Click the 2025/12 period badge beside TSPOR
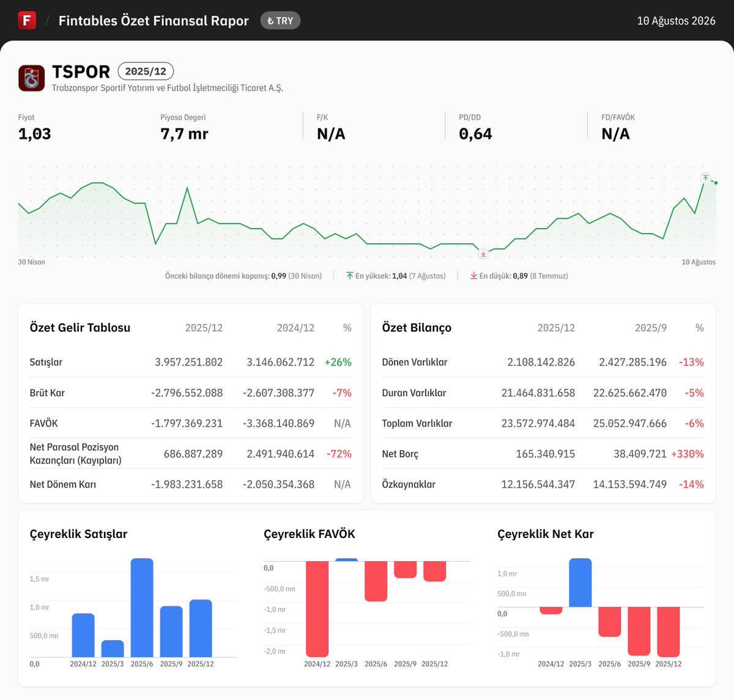The width and height of the screenshot is (734, 700). click(x=146, y=72)
